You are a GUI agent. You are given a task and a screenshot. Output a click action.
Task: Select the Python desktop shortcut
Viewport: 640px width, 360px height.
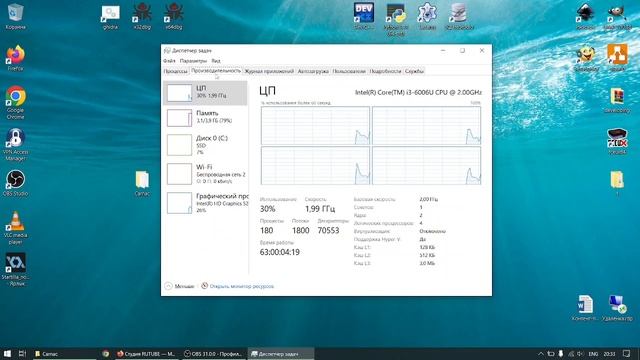click(396, 20)
